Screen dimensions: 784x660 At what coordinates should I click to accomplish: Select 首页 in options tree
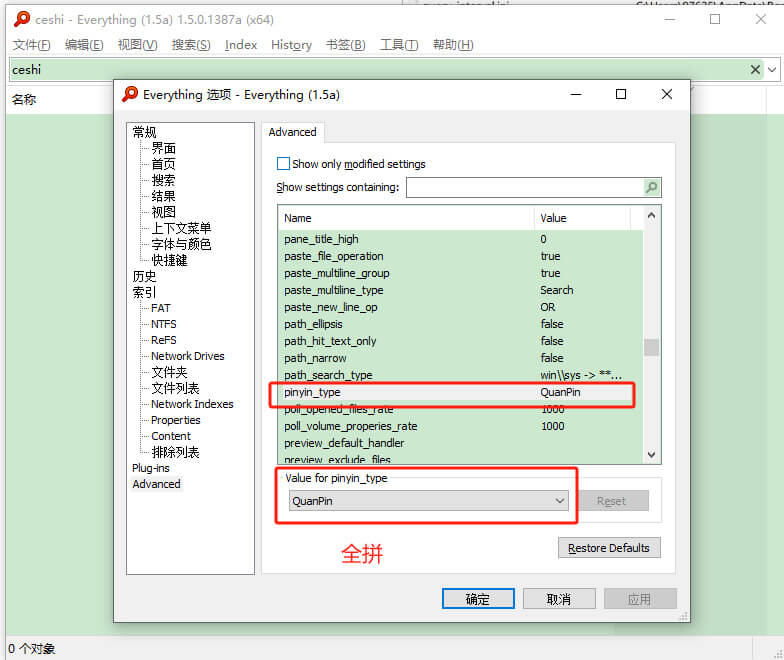coord(164,164)
